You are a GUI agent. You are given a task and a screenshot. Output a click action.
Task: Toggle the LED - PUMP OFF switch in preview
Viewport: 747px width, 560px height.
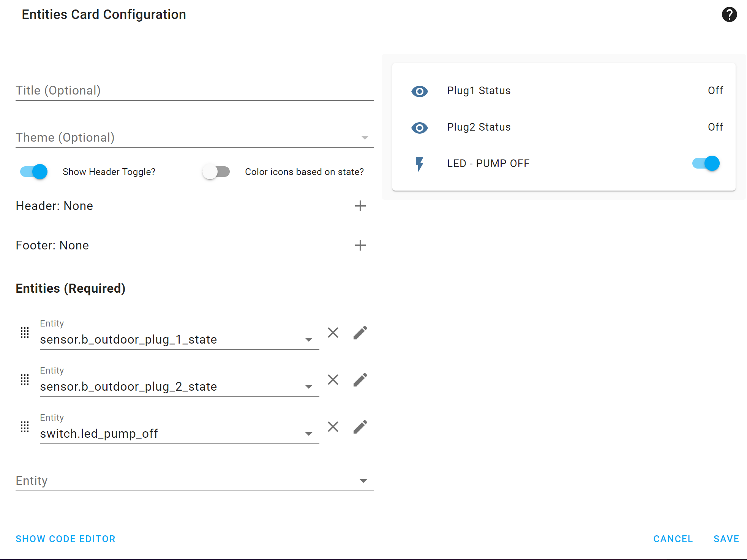tap(706, 163)
